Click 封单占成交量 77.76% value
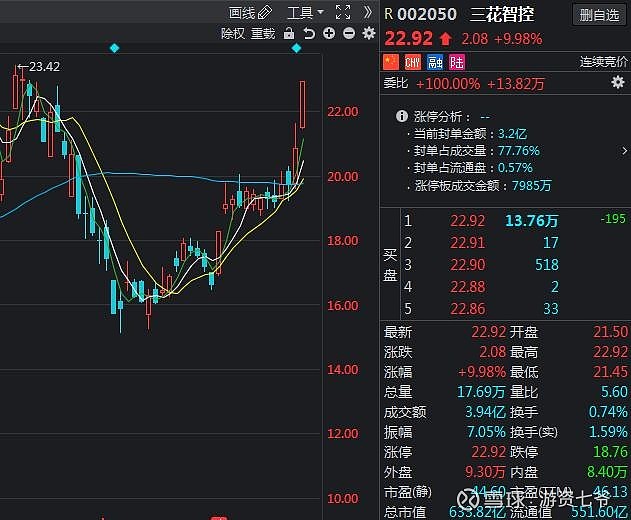631x520 pixels. (x=519, y=151)
